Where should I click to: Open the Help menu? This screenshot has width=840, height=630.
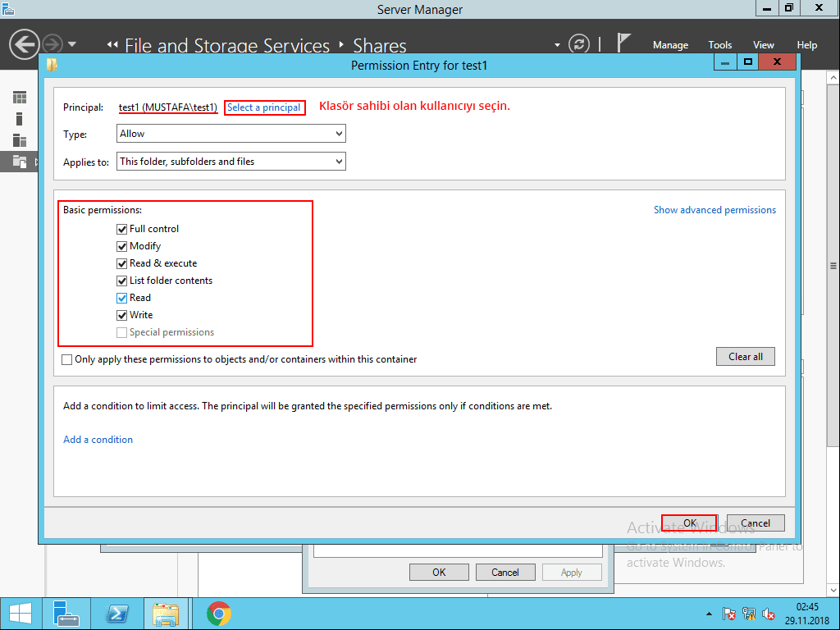(x=806, y=45)
